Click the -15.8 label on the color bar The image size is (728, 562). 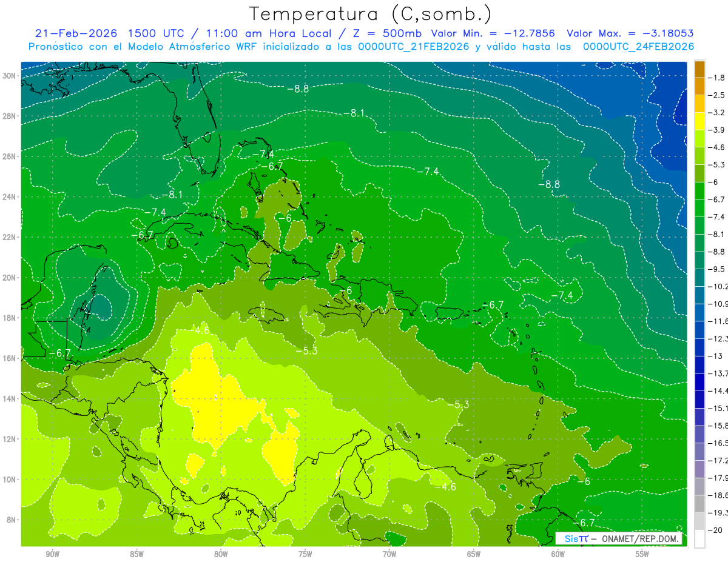(719, 425)
